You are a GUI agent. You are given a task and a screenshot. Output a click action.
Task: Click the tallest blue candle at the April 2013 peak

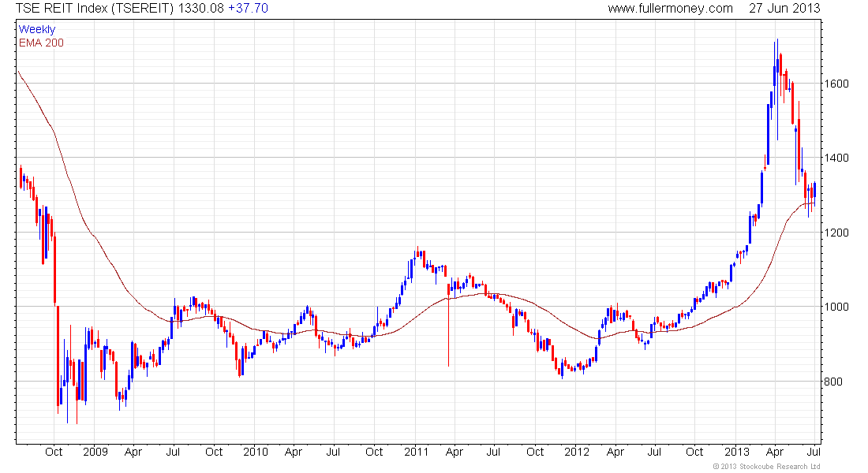coord(777,88)
